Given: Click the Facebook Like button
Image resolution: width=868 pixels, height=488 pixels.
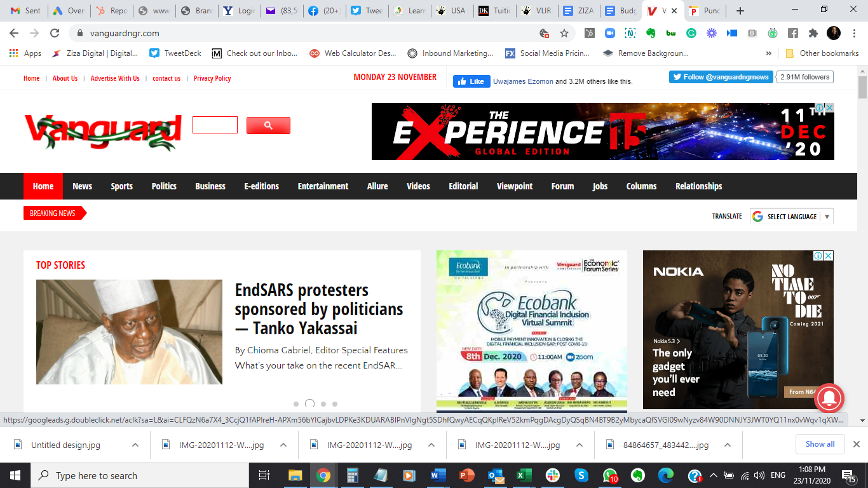Looking at the screenshot, I should pyautogui.click(x=470, y=81).
